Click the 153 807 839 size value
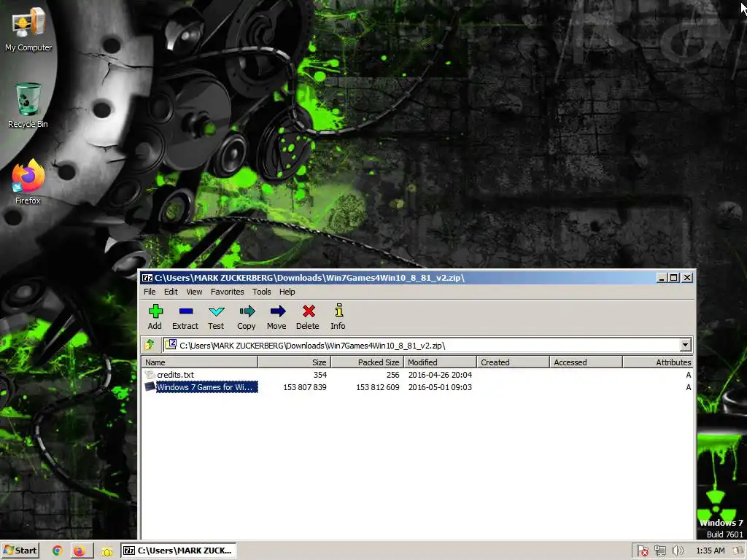The height and width of the screenshot is (560, 747). coord(305,387)
